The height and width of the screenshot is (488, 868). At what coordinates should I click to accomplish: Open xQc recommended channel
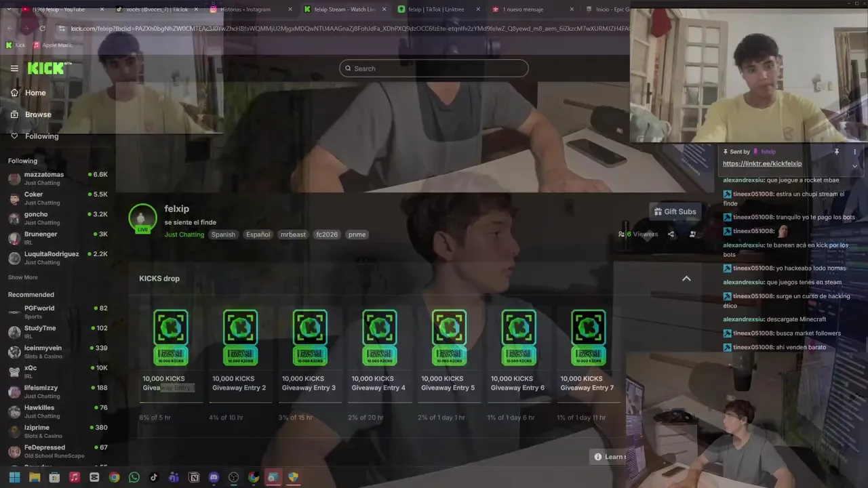tap(58, 372)
